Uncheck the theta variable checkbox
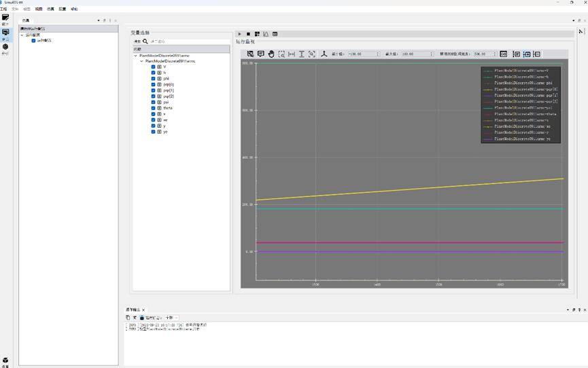 tap(154, 108)
